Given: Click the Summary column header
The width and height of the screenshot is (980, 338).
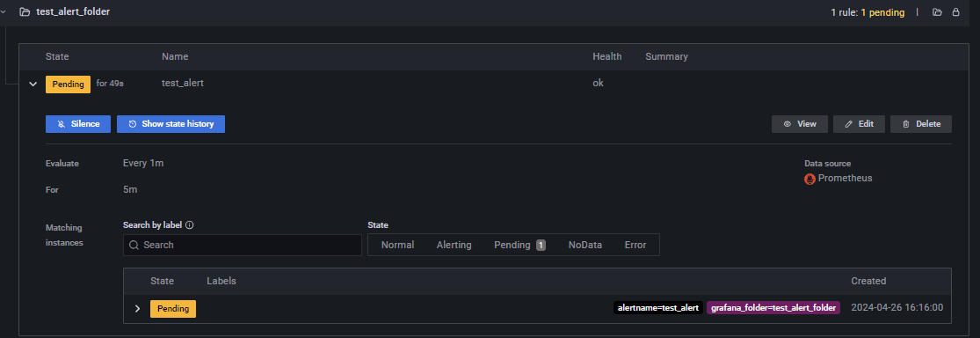Looking at the screenshot, I should point(666,56).
